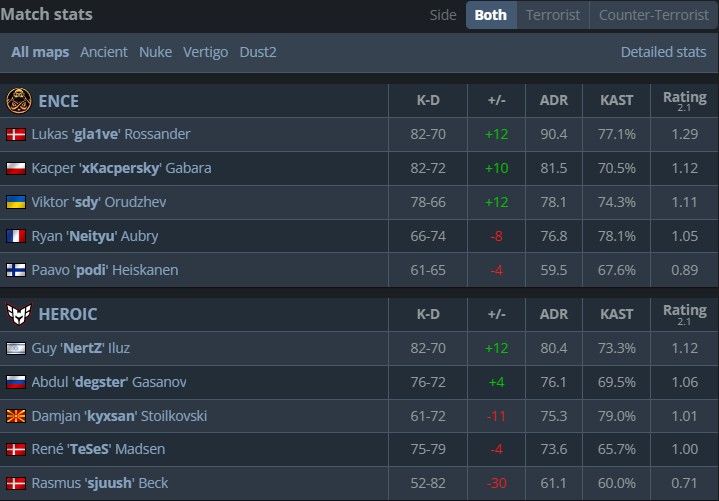Screen dimensions: 719x501
Task: Click the Israeli flag beside NertZ
Action: 16,348
